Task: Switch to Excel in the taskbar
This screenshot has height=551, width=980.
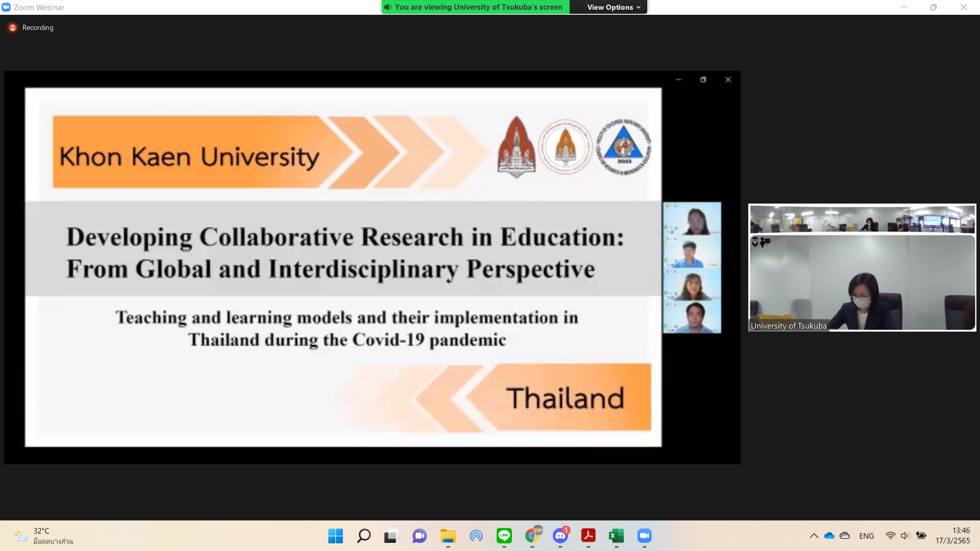Action: [x=616, y=536]
